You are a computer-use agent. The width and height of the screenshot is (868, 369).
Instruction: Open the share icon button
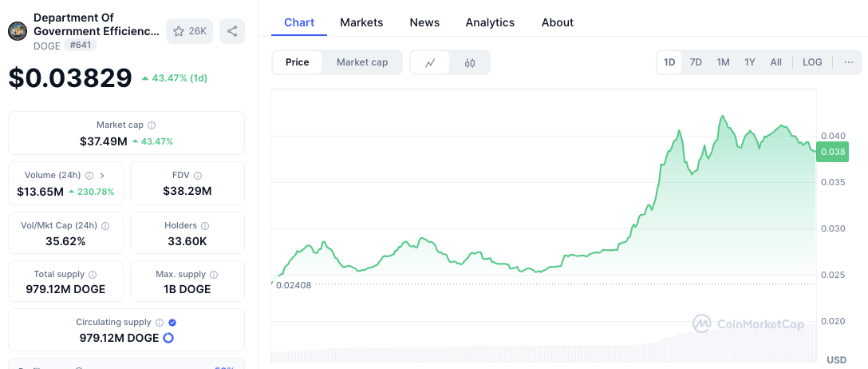[x=232, y=31]
